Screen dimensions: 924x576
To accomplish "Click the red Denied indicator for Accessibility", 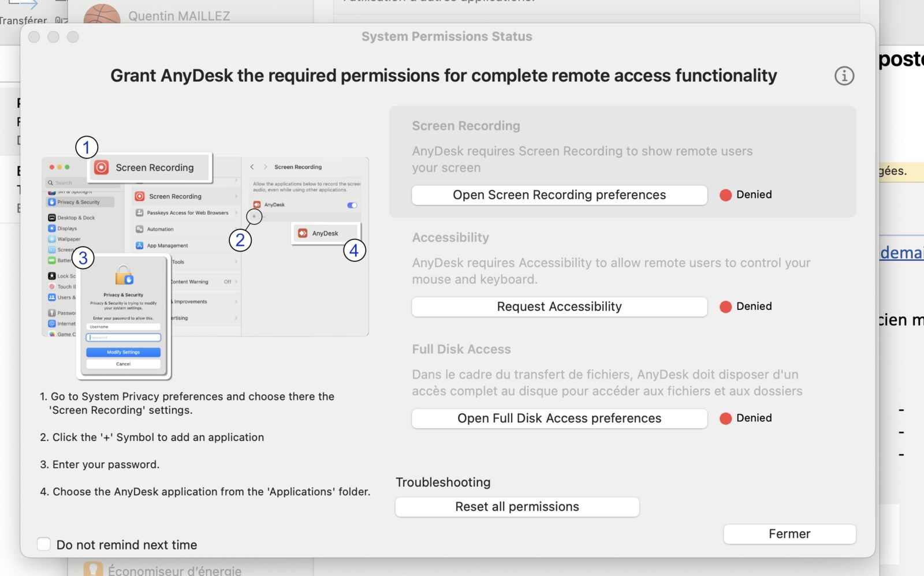I will coord(726,306).
